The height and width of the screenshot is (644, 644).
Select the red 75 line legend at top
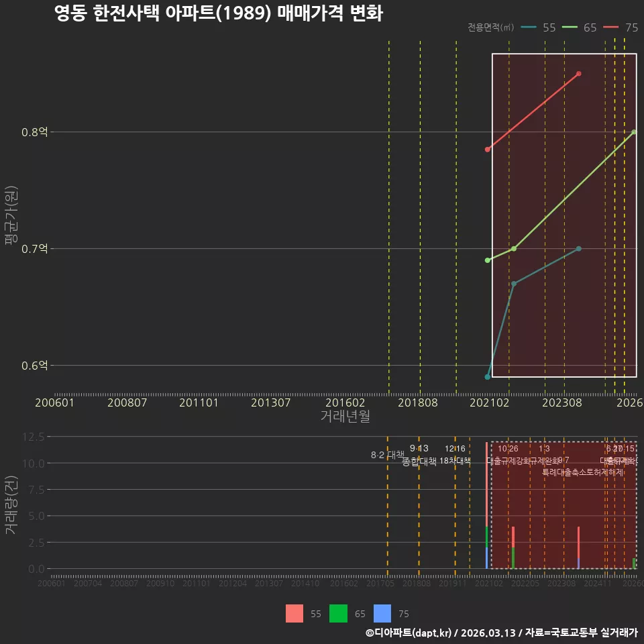pyautogui.click(x=621, y=28)
